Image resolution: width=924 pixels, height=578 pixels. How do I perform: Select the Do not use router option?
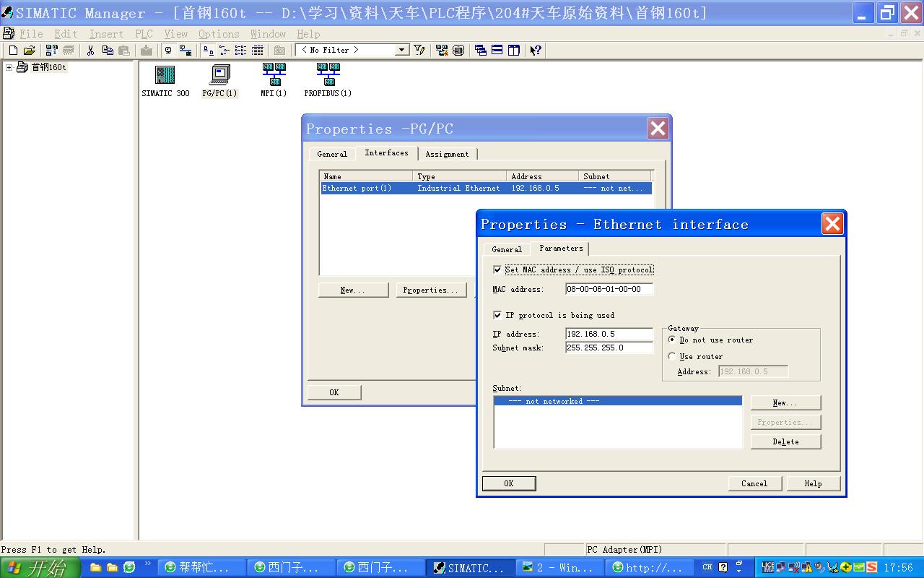coord(673,340)
